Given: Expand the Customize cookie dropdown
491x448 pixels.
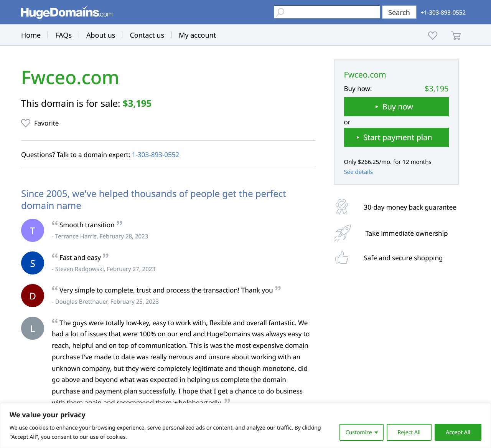Looking at the screenshot, I should point(361,432).
